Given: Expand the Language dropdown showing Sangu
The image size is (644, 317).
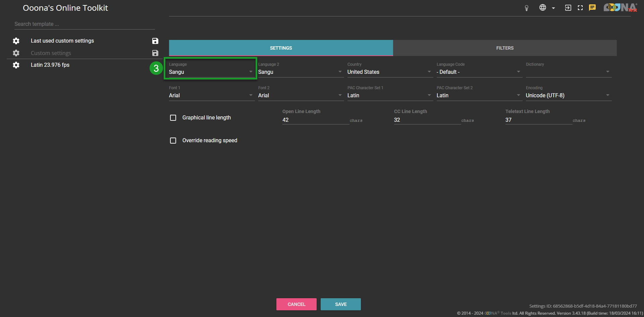Looking at the screenshot, I should (211, 72).
